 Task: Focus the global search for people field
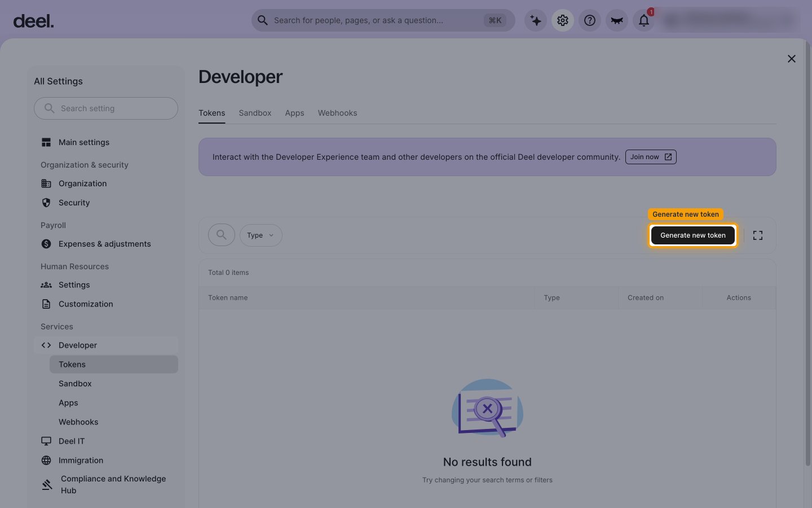(383, 20)
